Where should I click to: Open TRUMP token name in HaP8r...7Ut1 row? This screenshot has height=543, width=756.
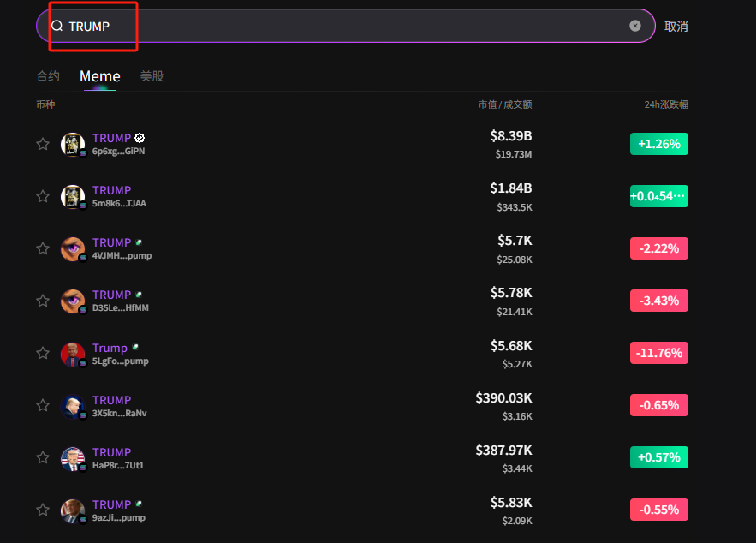[111, 452]
